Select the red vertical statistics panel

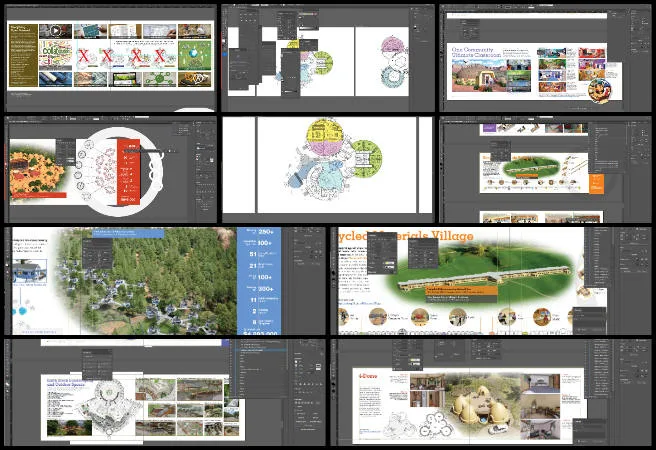128,172
